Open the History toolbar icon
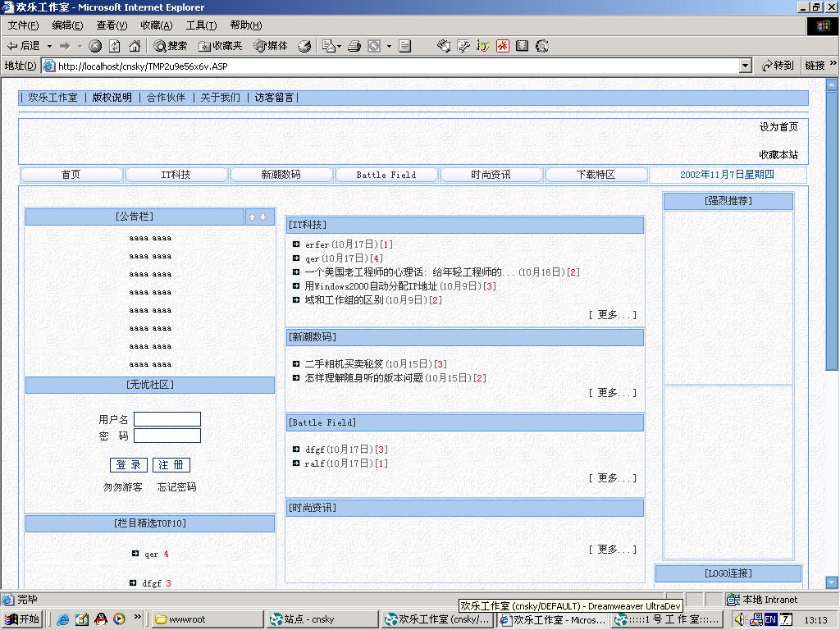The image size is (840, 630). (x=304, y=46)
